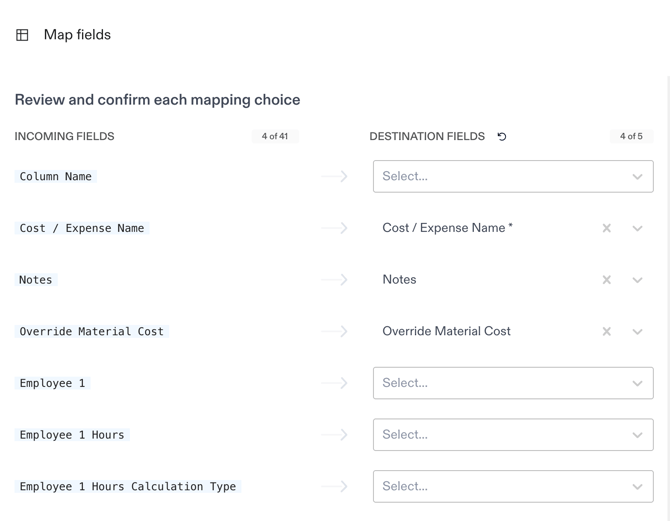Click the 4 of 41 incoming fields badge

point(275,136)
